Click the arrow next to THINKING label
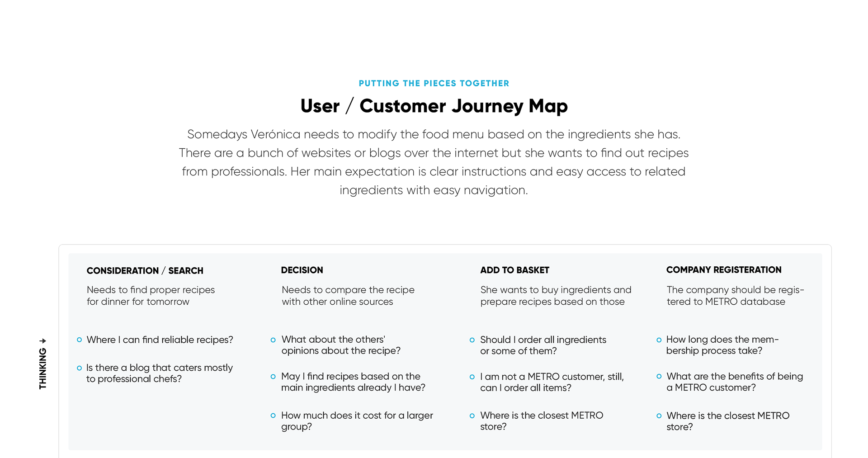The image size is (868, 458). point(42,341)
